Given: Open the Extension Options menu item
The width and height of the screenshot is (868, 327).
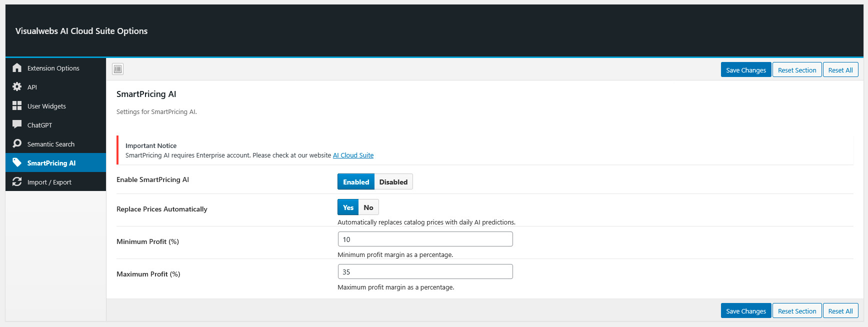Looking at the screenshot, I should click(x=56, y=68).
